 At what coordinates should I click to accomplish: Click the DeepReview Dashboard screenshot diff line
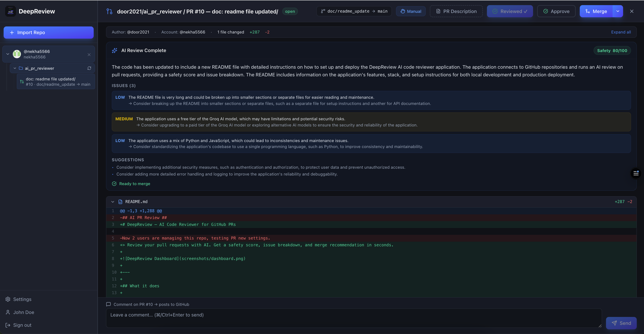[371, 258]
